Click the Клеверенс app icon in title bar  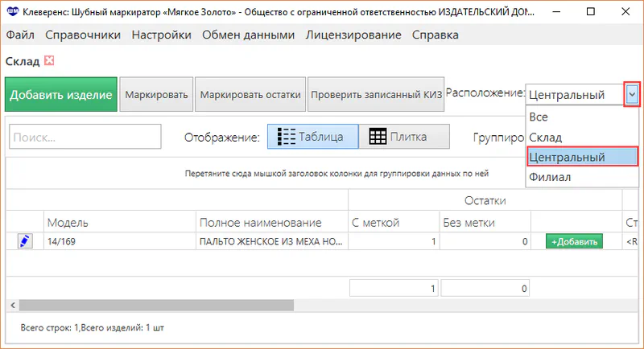point(13,13)
